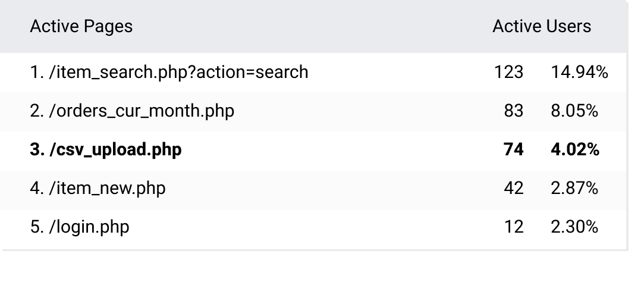Viewport: 644px width, 285px height.
Task: Click the Active Pages column header
Action: coord(81,27)
